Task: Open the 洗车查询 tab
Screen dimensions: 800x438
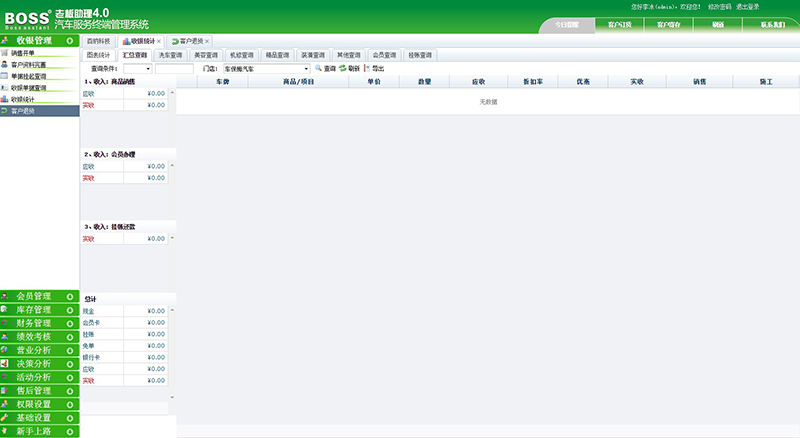Action: click(170, 55)
